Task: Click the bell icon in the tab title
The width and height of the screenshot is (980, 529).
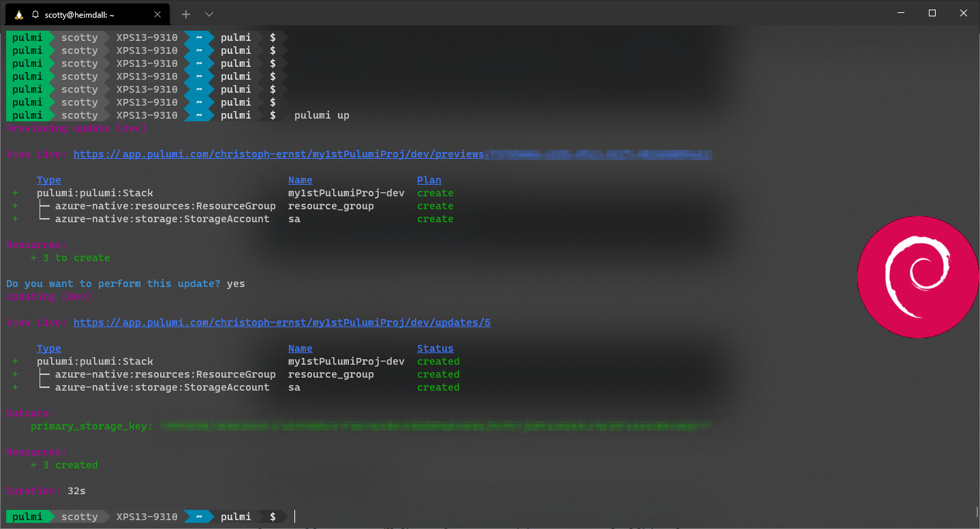Action: pos(35,14)
